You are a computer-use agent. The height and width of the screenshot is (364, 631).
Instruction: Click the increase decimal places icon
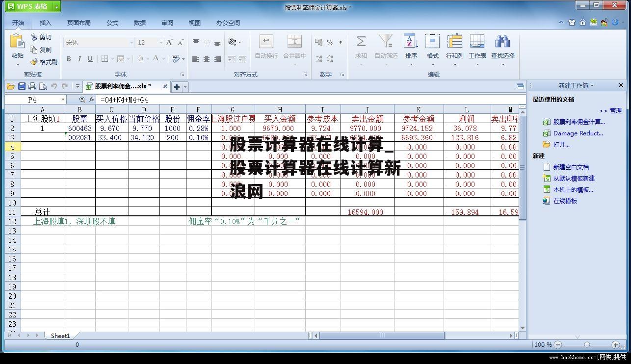[319, 59]
